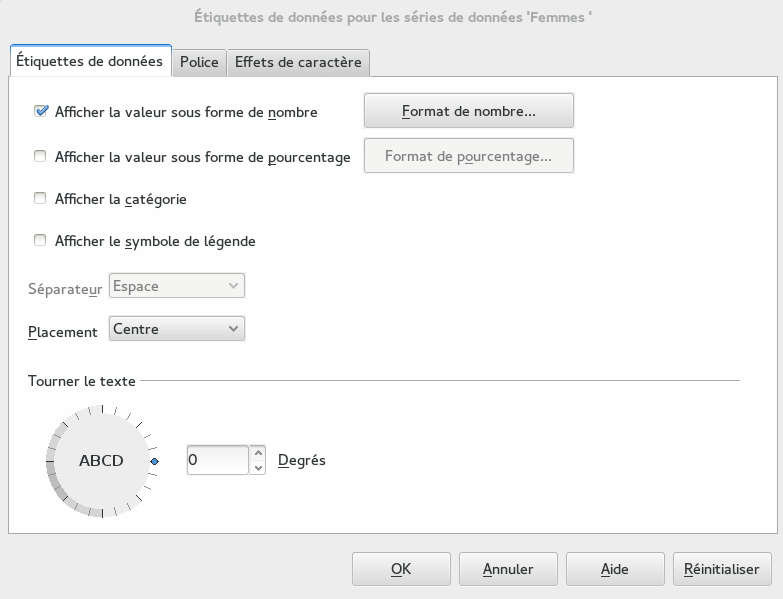Decrease degrees with the down arrow
783x599 pixels.
(x=258, y=467)
